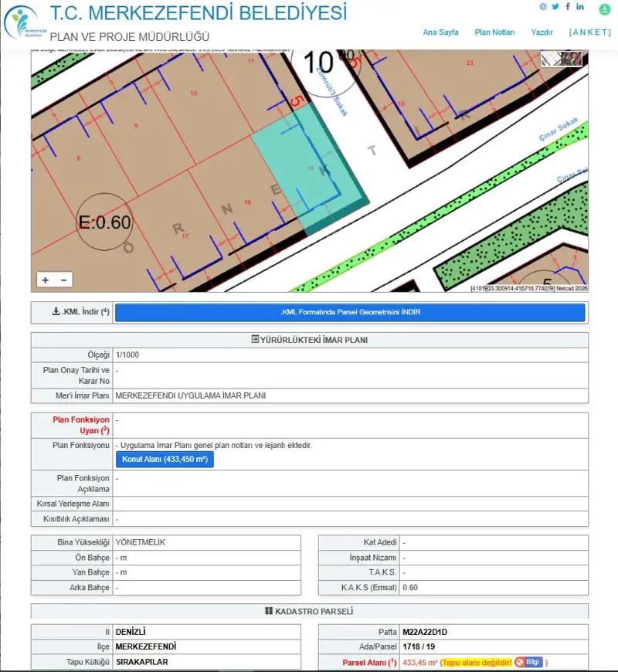Open the Facebook icon link
This screenshot has width=618, height=672.
click(x=568, y=6)
